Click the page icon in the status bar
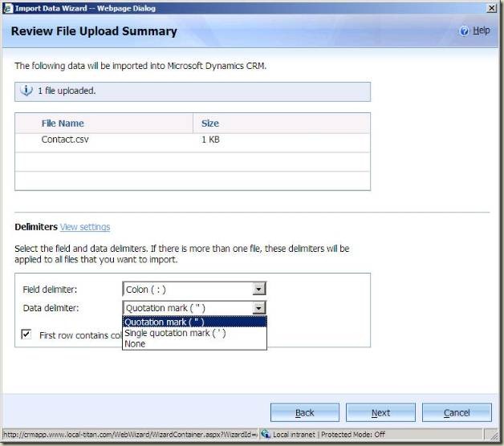Image resolution: width=504 pixels, height=446 pixels. coord(6,435)
